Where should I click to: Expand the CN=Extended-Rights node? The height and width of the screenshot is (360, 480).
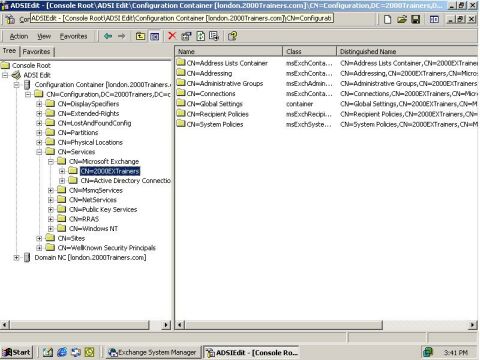39,113
